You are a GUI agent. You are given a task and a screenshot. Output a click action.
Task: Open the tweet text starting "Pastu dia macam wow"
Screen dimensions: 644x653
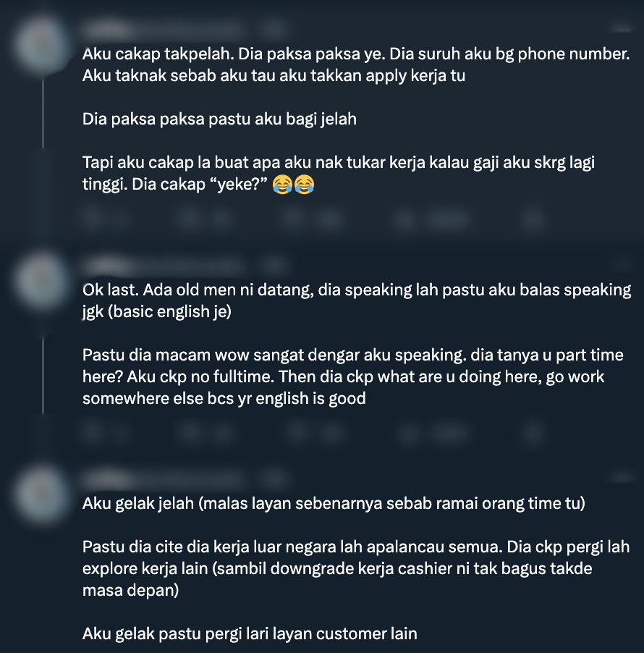pyautogui.click(x=353, y=376)
